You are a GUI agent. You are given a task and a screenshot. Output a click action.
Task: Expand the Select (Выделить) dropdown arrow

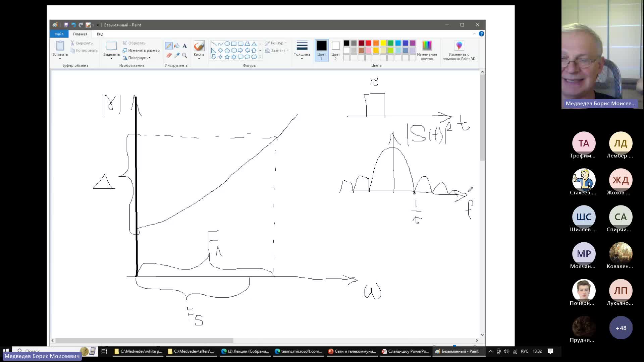[111, 58]
